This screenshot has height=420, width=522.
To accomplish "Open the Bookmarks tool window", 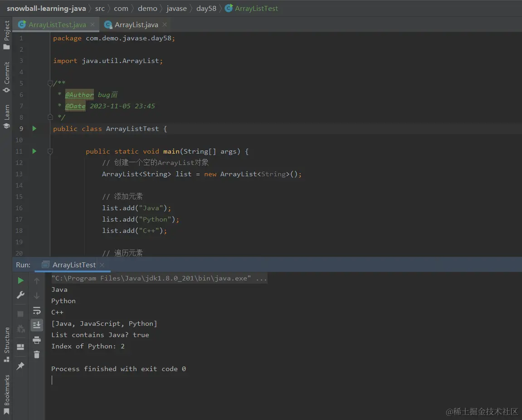I will (6, 395).
